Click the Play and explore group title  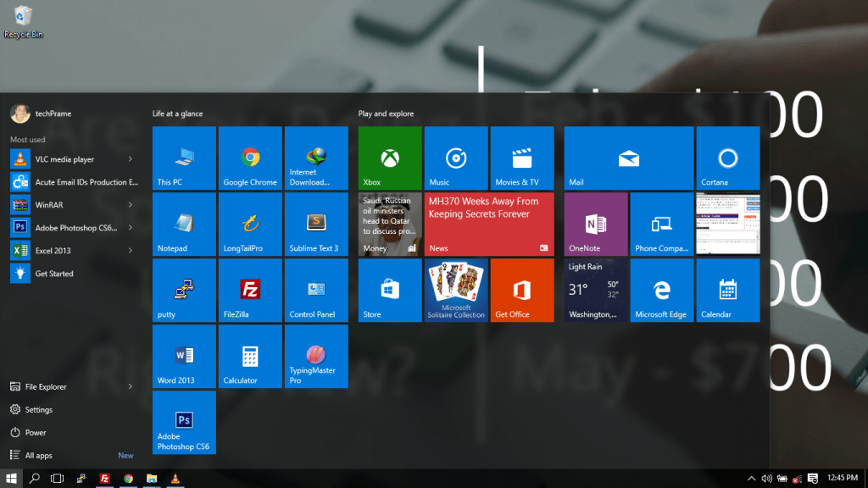(x=386, y=114)
